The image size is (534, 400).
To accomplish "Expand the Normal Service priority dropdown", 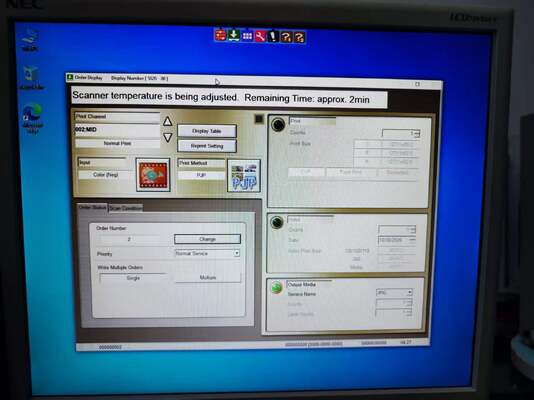I will click(207, 253).
